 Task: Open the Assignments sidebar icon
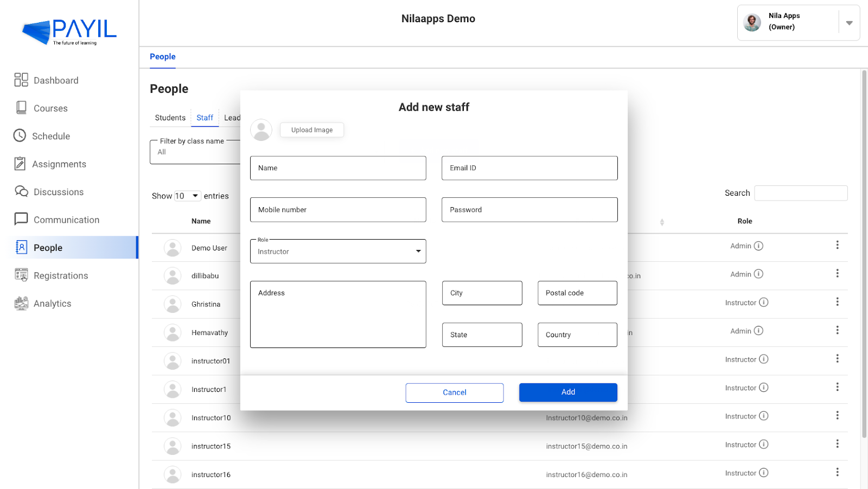click(x=20, y=164)
